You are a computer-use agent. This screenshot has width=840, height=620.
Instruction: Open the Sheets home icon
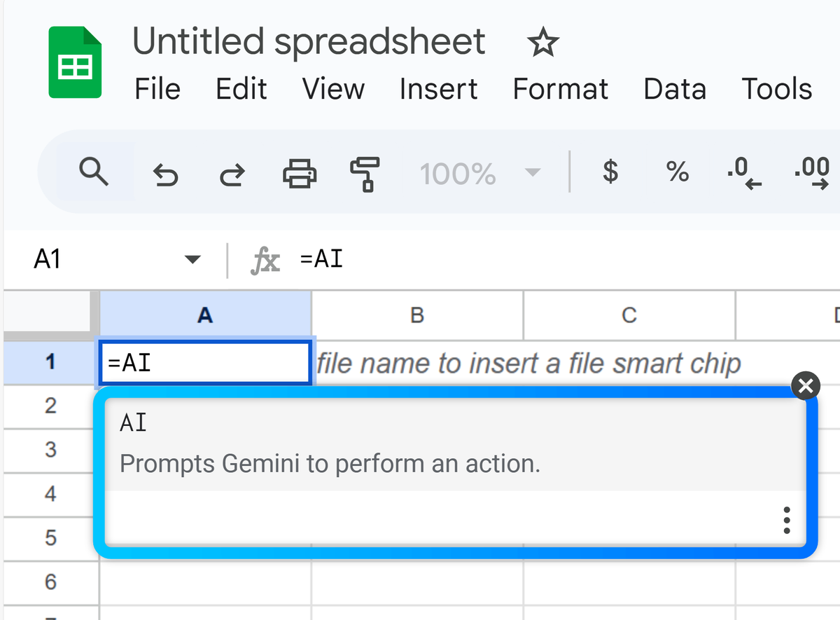tap(75, 62)
